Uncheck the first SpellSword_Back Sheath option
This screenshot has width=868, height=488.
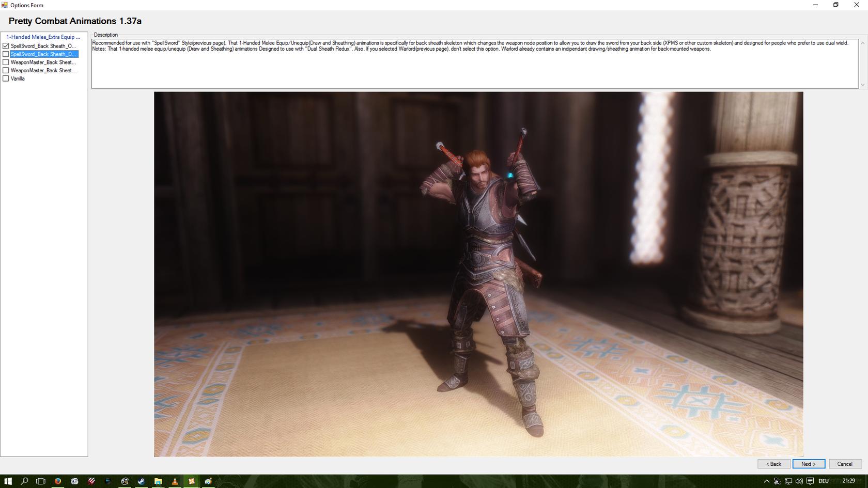point(6,46)
